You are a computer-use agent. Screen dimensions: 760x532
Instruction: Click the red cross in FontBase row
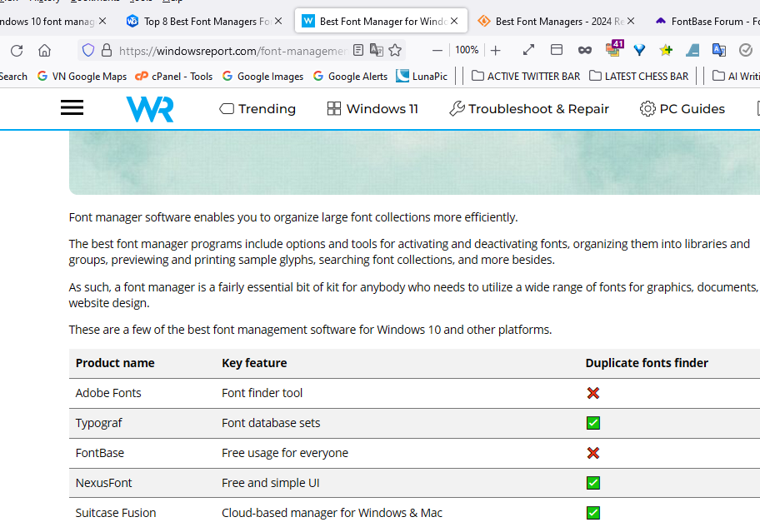(593, 453)
